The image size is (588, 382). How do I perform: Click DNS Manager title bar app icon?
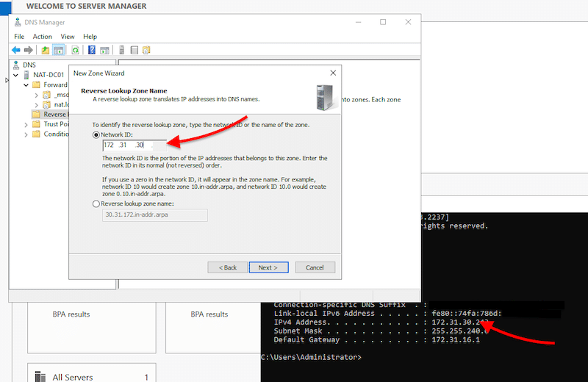[x=18, y=22]
